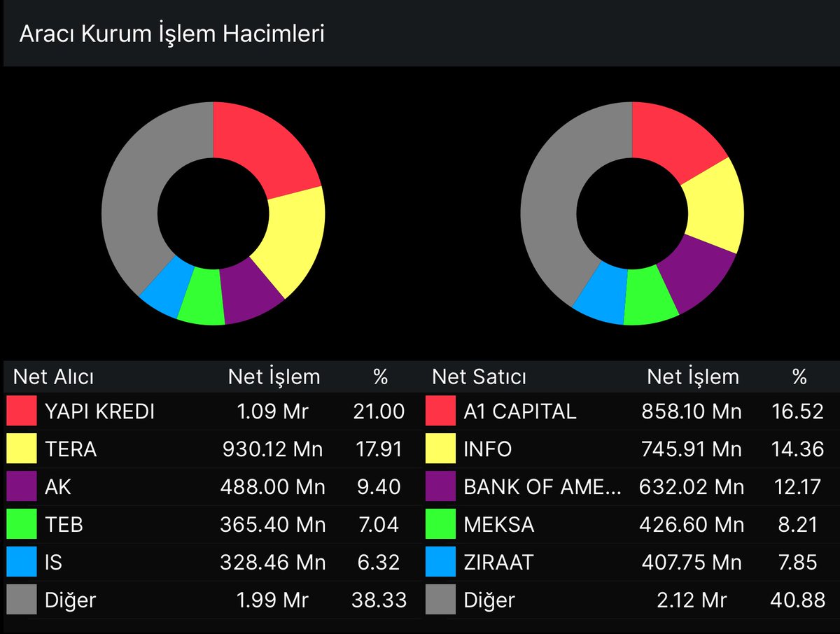
Task: Click the 21.00 percent value
Action: [380, 411]
